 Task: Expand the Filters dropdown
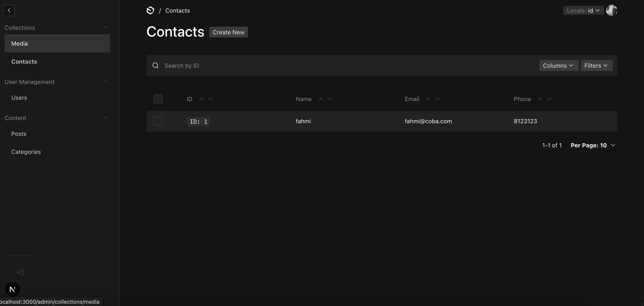(x=596, y=66)
